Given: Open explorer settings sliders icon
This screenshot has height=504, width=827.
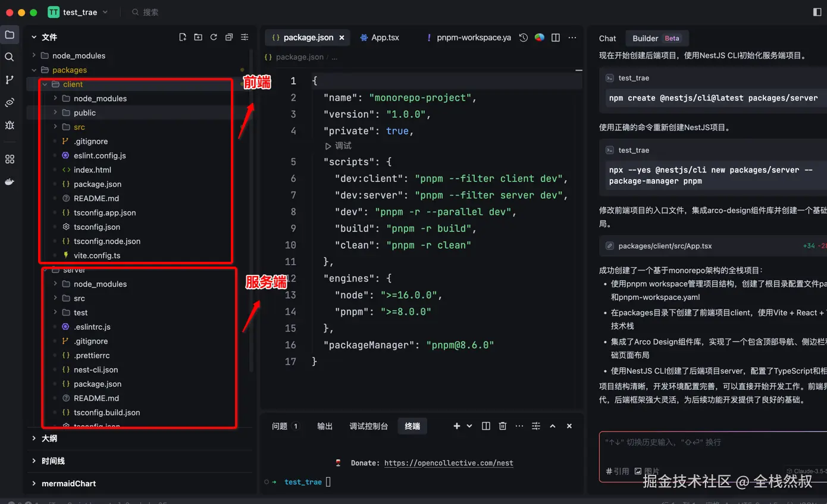Looking at the screenshot, I should (245, 37).
